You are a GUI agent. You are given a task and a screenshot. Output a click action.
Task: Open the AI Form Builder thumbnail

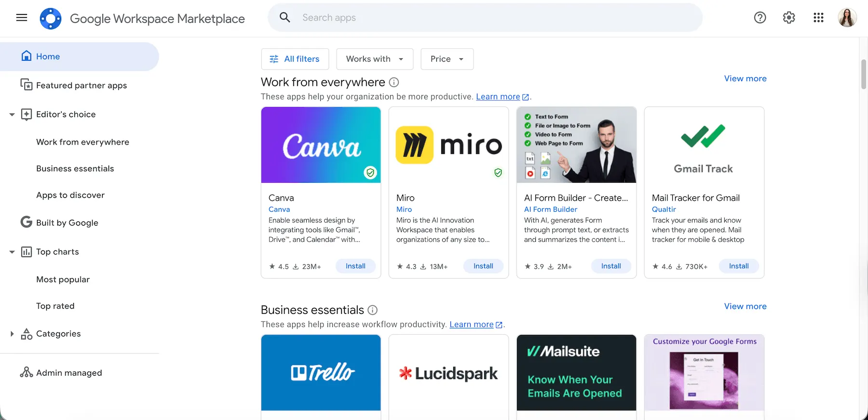576,145
